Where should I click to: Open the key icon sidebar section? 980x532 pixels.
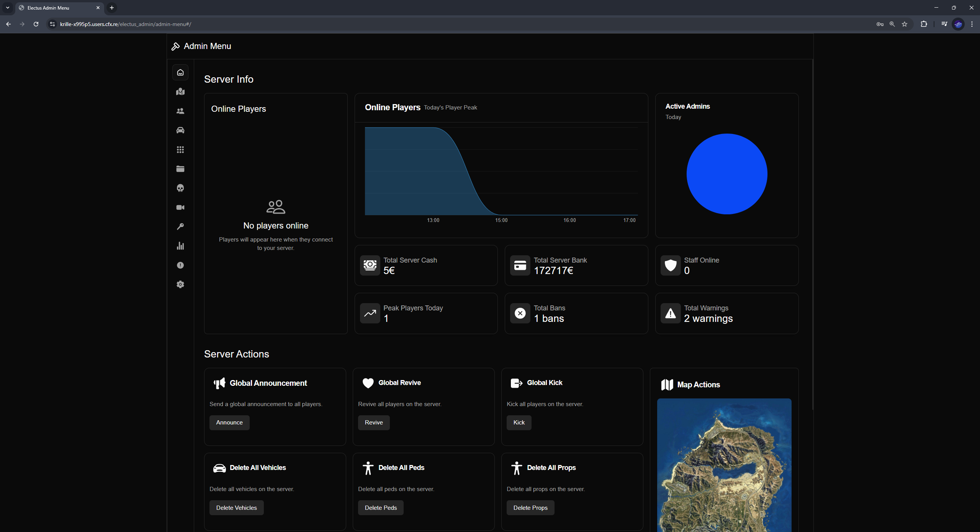[180, 227]
